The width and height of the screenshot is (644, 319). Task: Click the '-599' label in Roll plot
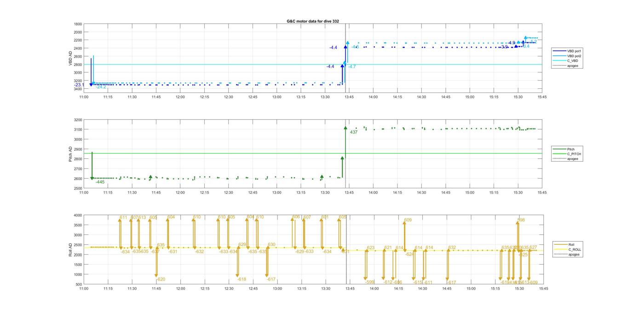click(x=370, y=282)
